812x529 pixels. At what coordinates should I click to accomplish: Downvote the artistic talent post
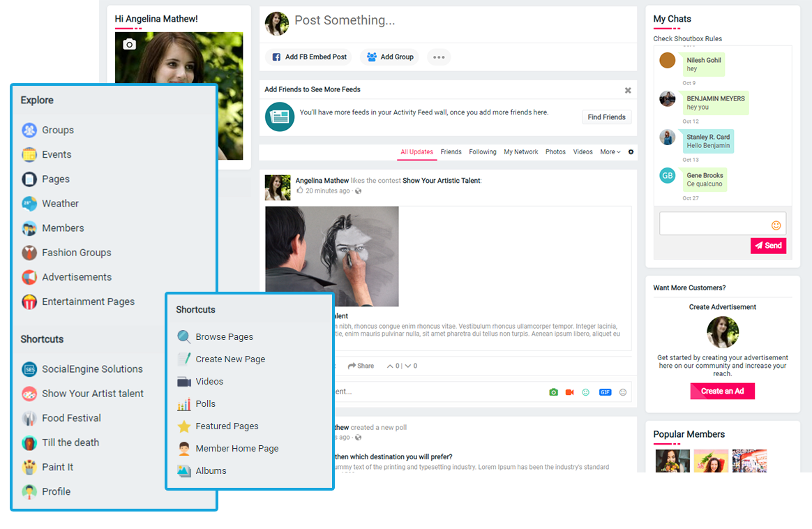(x=408, y=366)
